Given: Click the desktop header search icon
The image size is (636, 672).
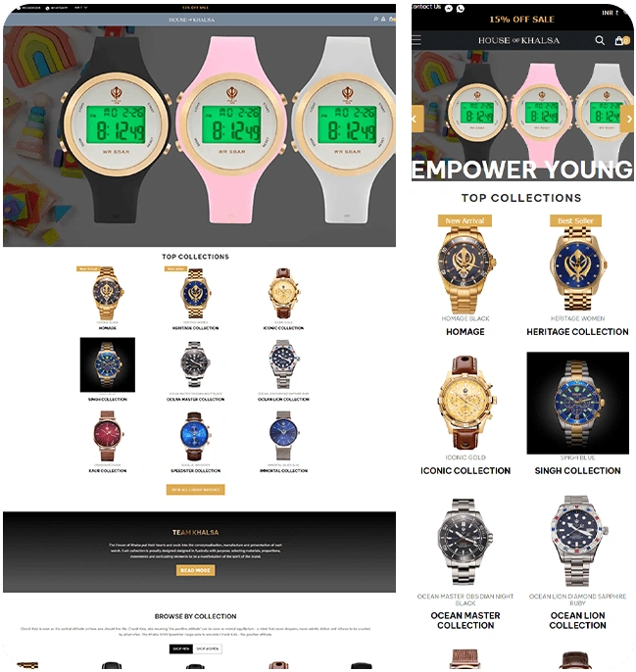Looking at the screenshot, I should pyautogui.click(x=375, y=20).
